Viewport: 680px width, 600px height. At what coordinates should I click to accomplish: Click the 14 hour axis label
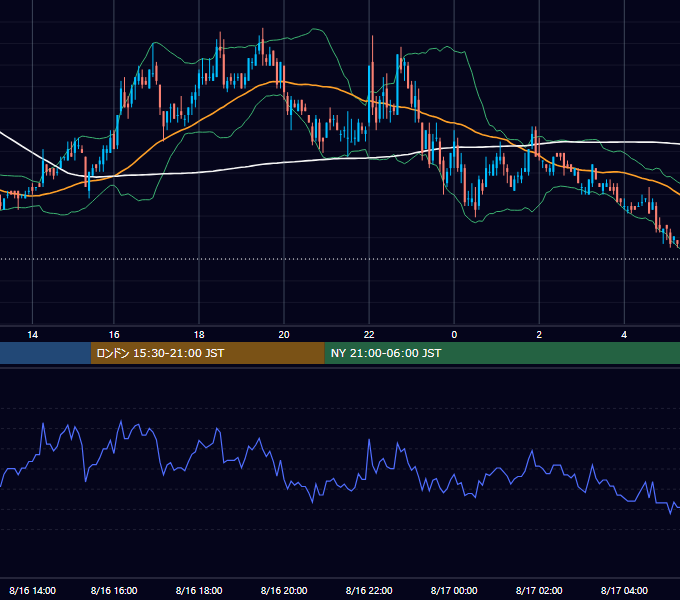pyautogui.click(x=33, y=335)
